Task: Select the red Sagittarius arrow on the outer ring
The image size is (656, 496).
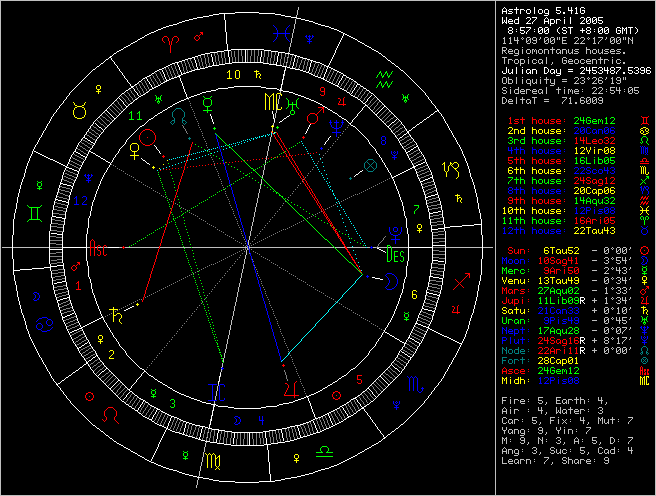Action: (x=460, y=286)
